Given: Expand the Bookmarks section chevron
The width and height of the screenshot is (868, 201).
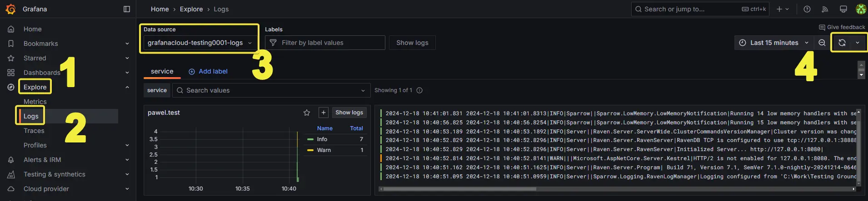Looking at the screenshot, I should [x=127, y=44].
